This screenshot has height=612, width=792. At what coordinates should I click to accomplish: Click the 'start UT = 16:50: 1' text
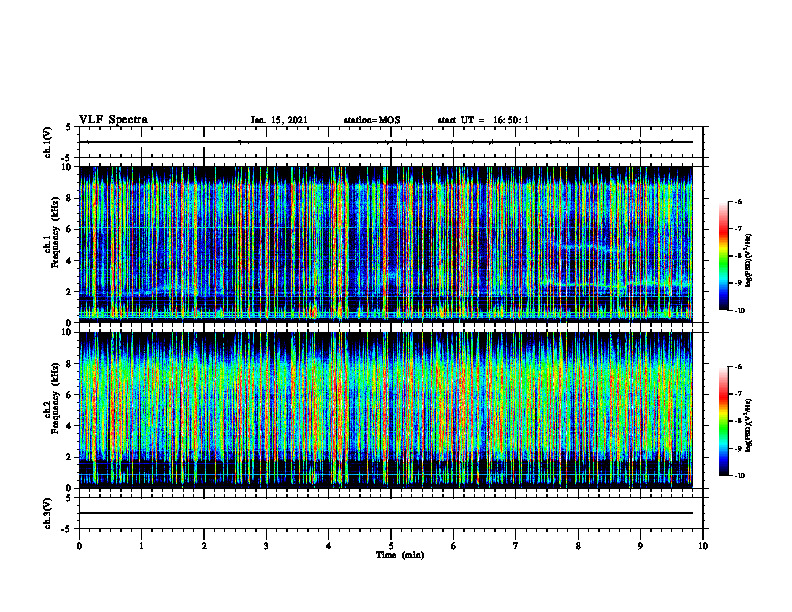point(483,120)
